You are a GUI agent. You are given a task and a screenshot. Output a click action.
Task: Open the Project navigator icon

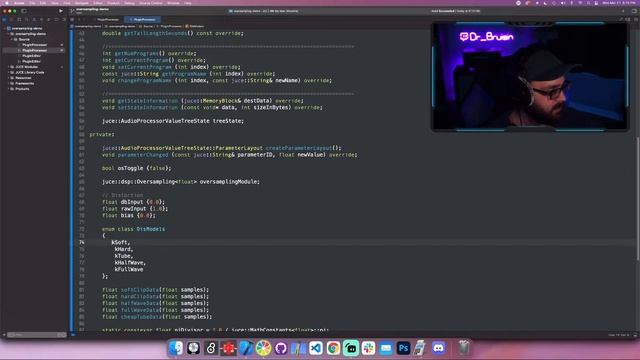[4, 20]
